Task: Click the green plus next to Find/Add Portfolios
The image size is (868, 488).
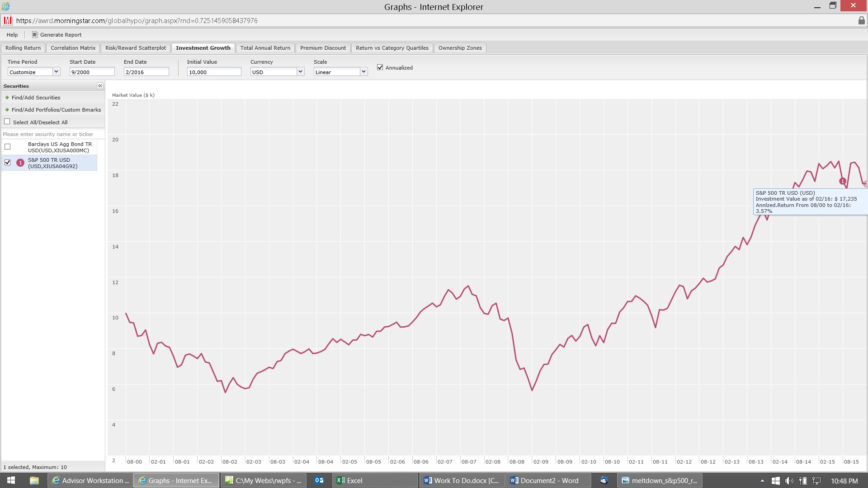Action: (x=7, y=110)
